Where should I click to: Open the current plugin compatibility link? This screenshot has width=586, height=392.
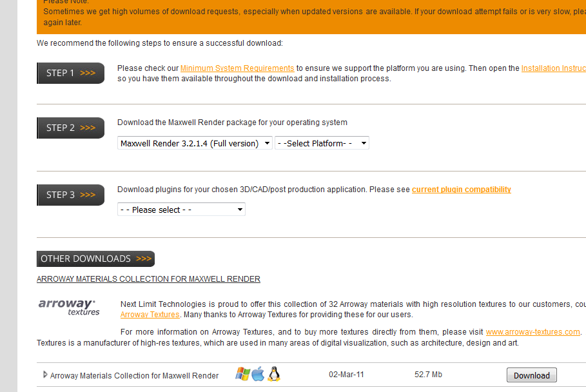point(461,189)
